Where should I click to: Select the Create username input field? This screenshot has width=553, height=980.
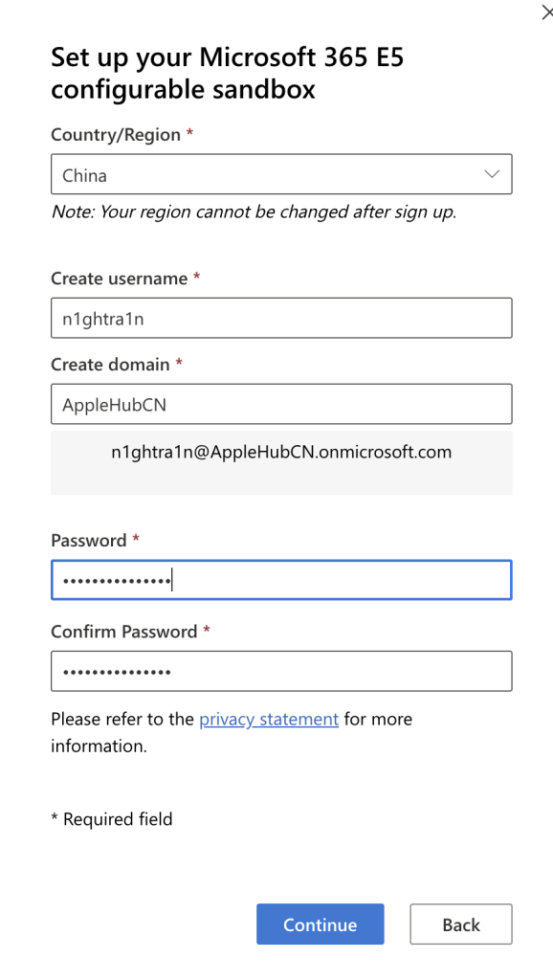pos(281,318)
